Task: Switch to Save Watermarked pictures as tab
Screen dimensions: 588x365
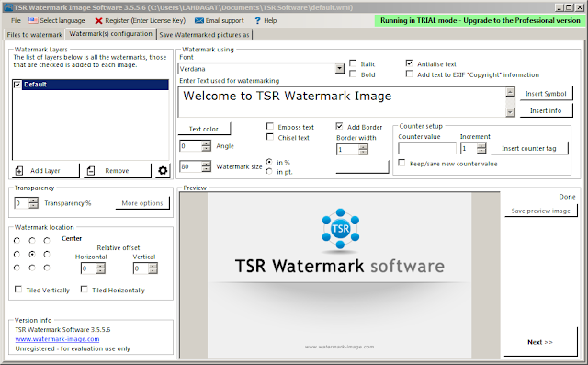Action: pos(204,35)
